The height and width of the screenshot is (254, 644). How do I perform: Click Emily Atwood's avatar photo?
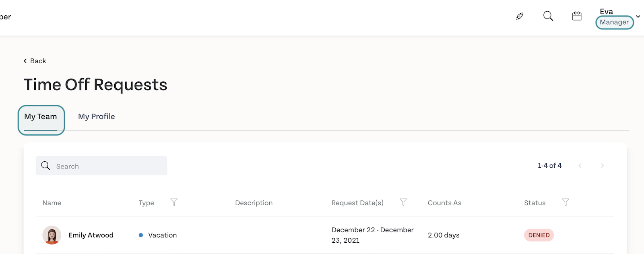coord(52,235)
